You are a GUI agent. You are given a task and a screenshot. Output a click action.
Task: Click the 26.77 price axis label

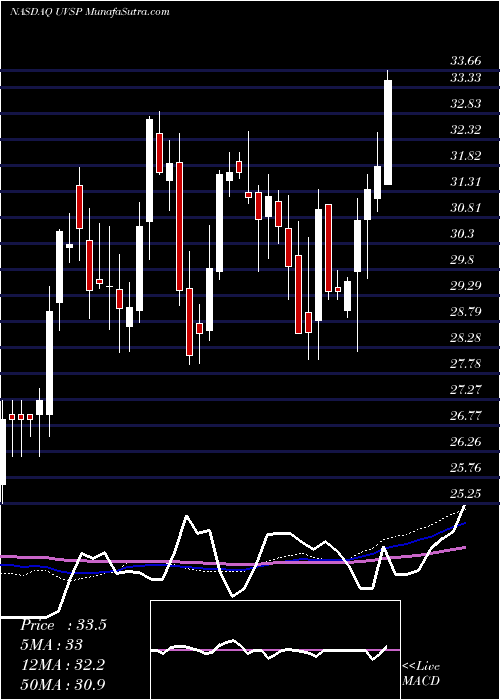point(465,415)
